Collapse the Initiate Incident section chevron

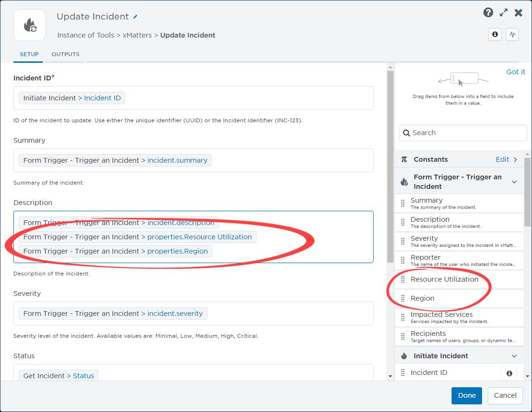[514, 356]
